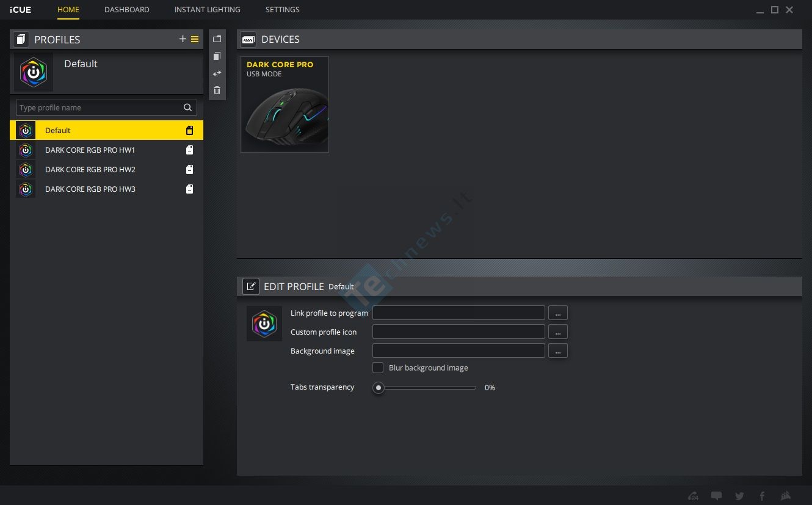Add a new profile with plus icon

183,39
